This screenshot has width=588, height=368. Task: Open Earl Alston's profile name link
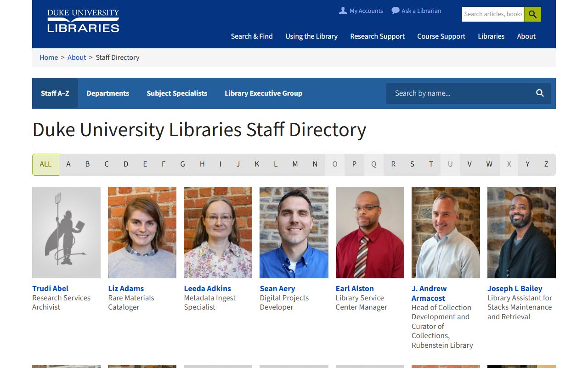coord(355,288)
